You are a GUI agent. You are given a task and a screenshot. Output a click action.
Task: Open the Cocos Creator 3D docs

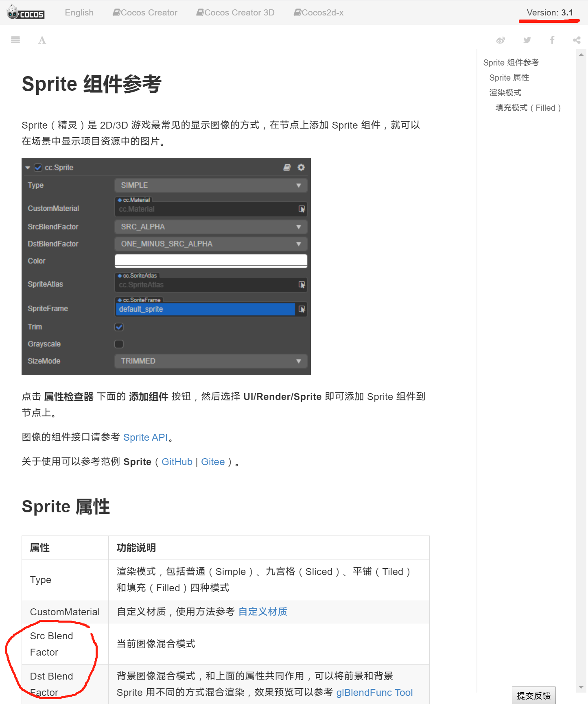235,13
